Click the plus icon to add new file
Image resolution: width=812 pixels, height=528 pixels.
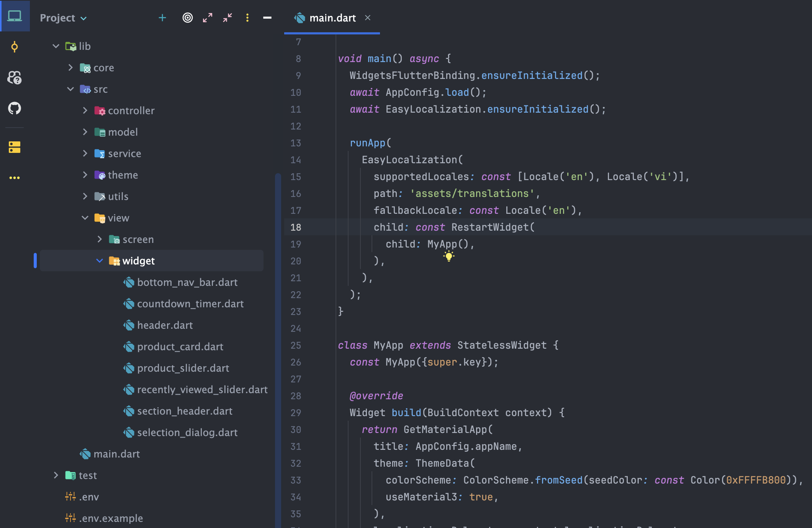pos(162,18)
